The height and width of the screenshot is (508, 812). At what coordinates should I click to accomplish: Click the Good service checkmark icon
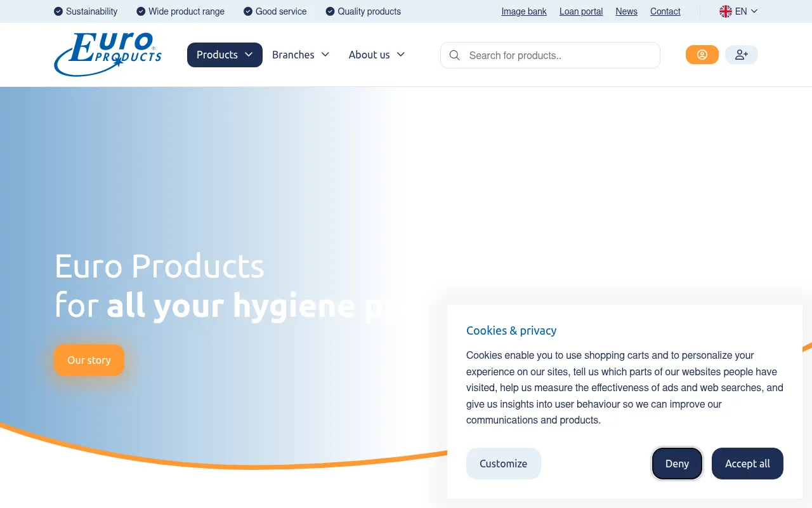248,11
